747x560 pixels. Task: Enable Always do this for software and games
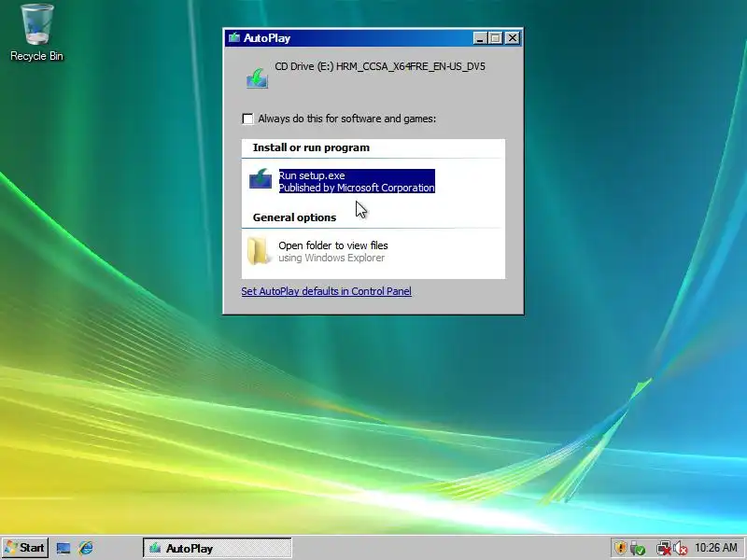(x=247, y=119)
